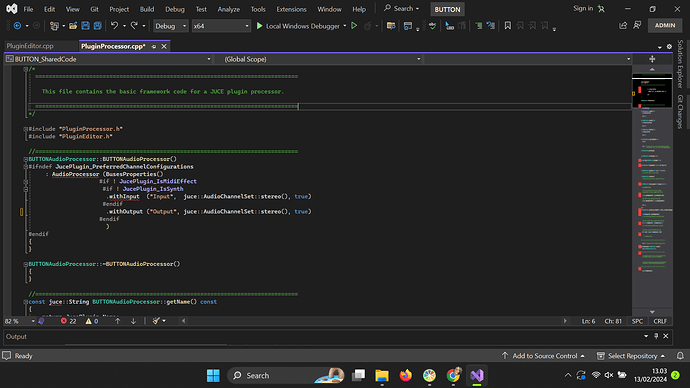690x388 pixels.
Task: Click Start Without Debugging outline arrow
Action: tap(354, 26)
